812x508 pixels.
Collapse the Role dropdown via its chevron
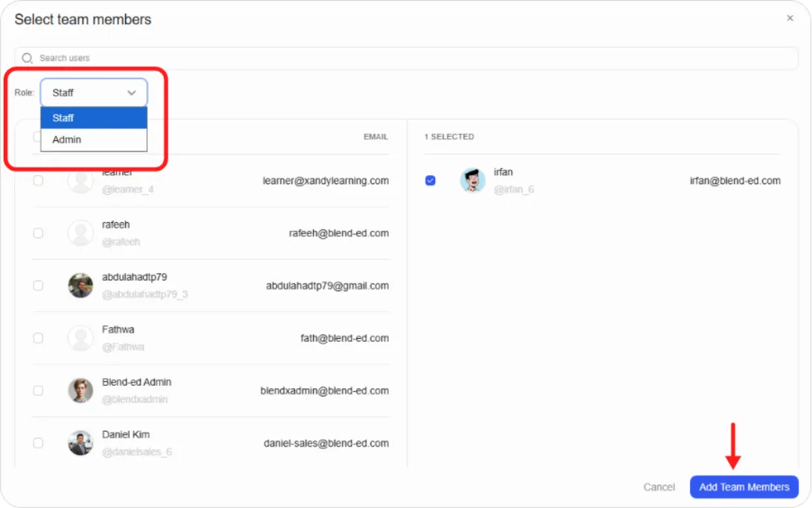click(x=131, y=93)
